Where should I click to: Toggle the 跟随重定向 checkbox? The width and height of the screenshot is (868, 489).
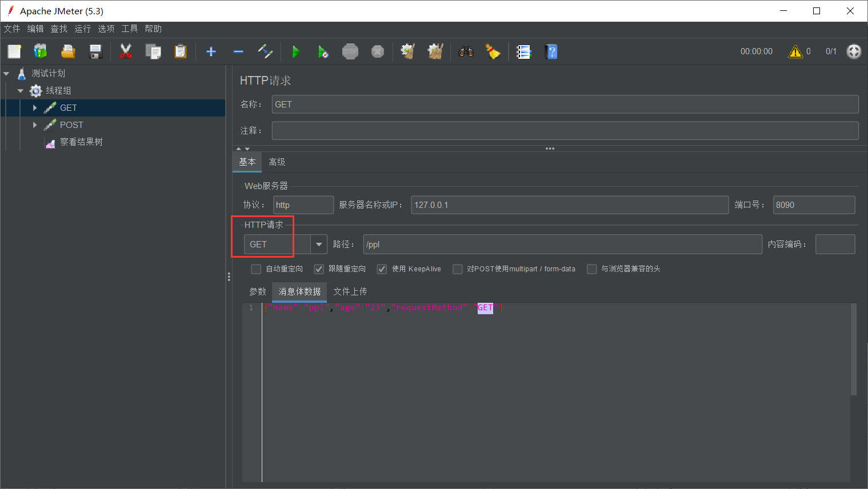pos(319,269)
